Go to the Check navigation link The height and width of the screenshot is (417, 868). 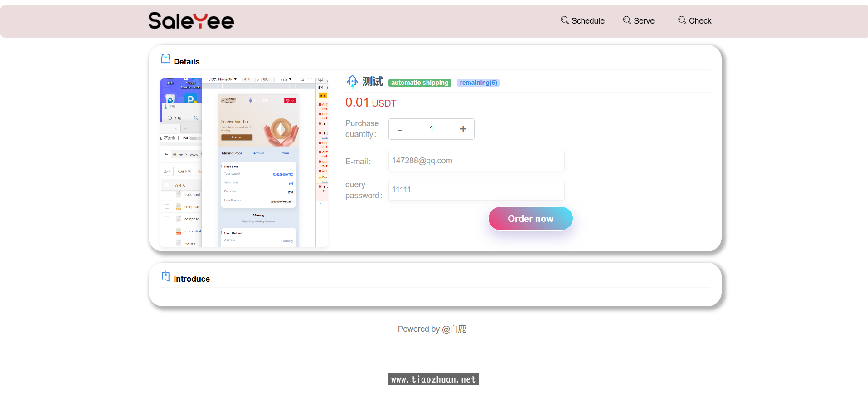[700, 21]
